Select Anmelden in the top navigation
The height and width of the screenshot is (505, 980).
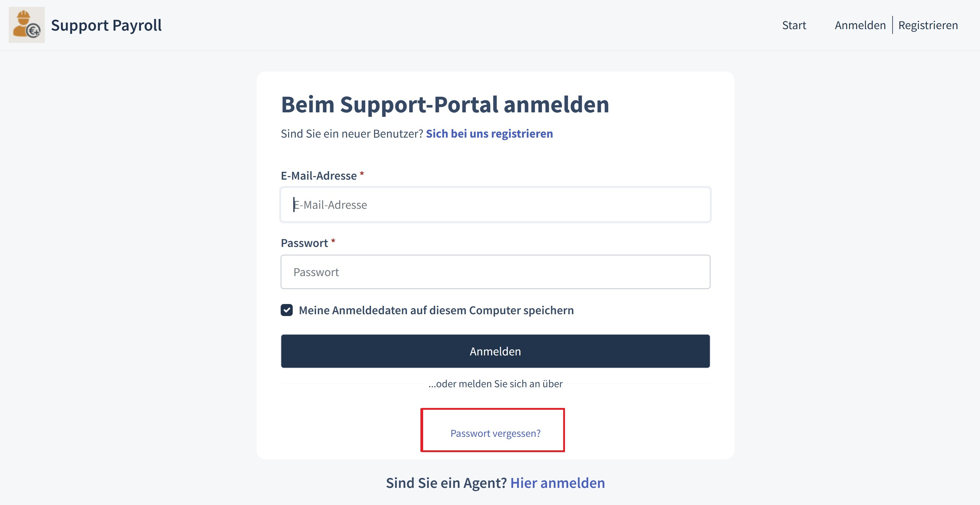point(860,25)
